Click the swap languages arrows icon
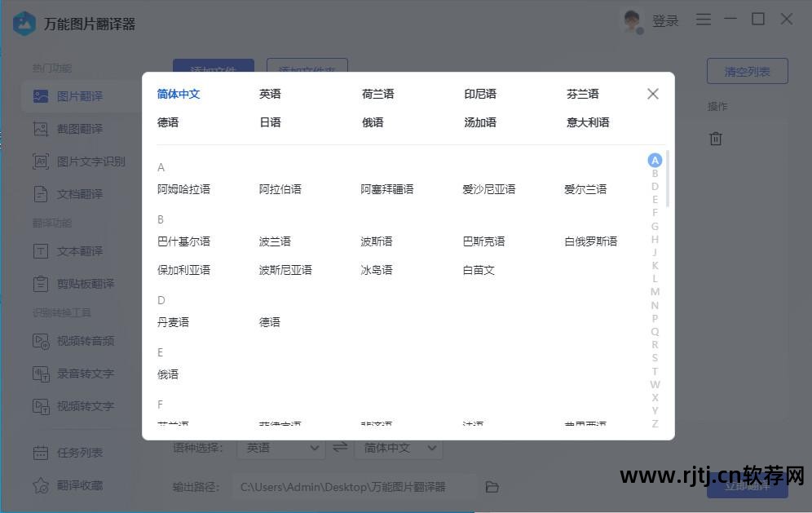The image size is (812, 513). (340, 447)
